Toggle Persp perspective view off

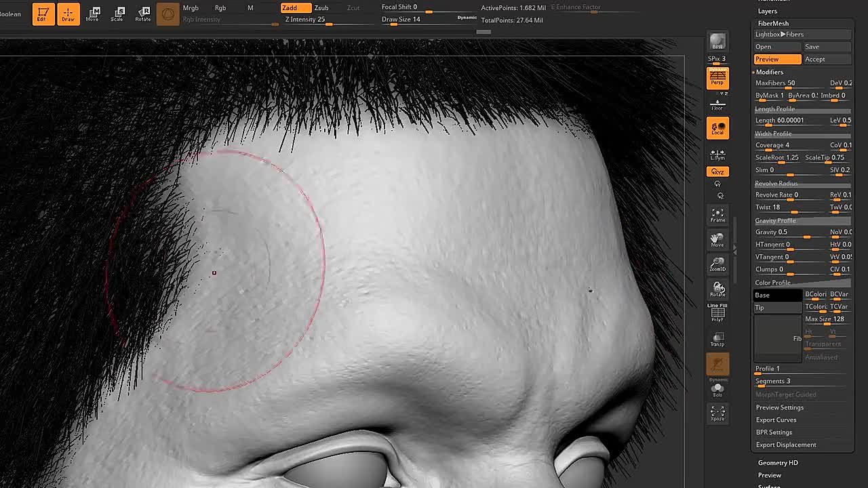(717, 79)
